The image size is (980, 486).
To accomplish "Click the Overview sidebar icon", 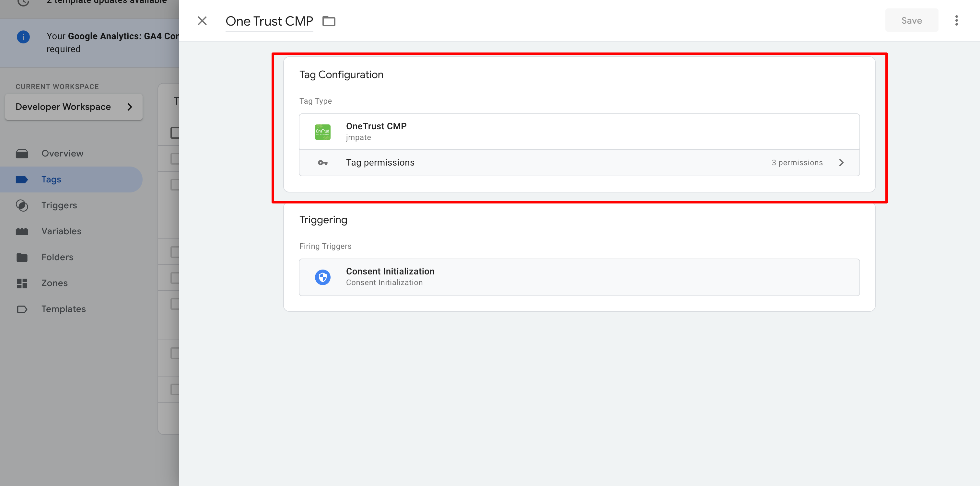I will [x=22, y=154].
